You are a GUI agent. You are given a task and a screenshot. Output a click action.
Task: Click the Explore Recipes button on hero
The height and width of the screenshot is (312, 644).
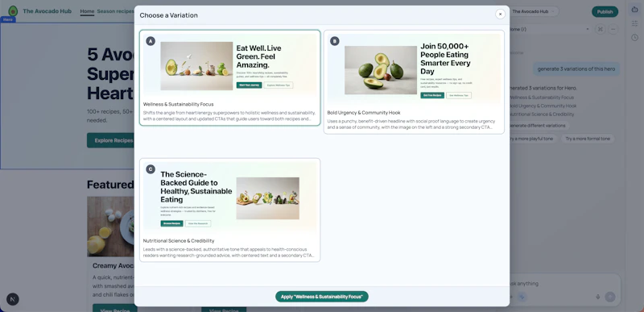coord(110,140)
